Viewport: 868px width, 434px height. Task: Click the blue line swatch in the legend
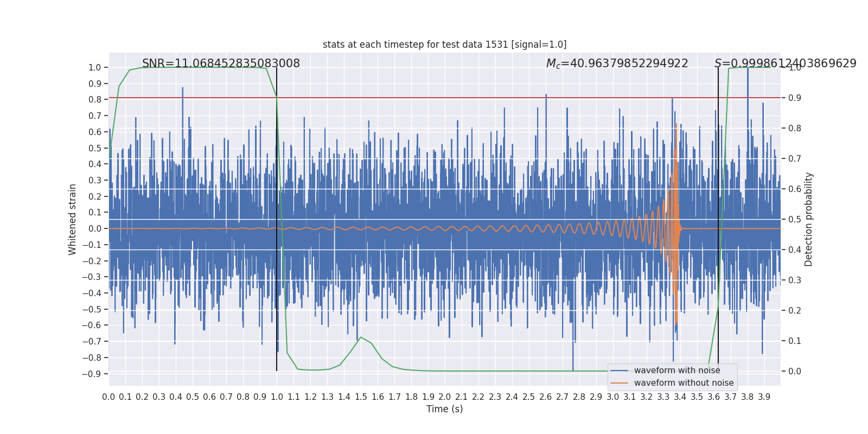(x=620, y=371)
